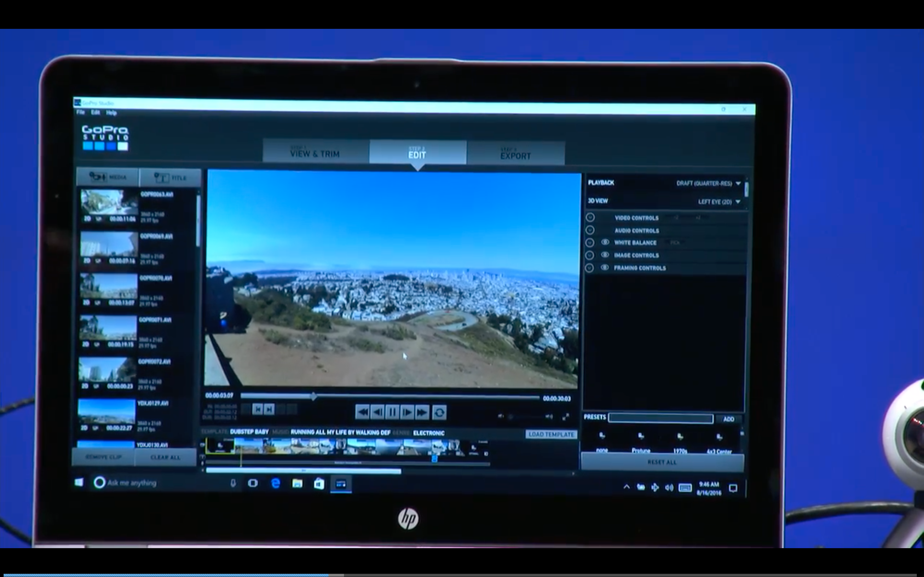The image size is (924, 577).
Task: Enter fullscreen preview mode
Action: pos(566,417)
